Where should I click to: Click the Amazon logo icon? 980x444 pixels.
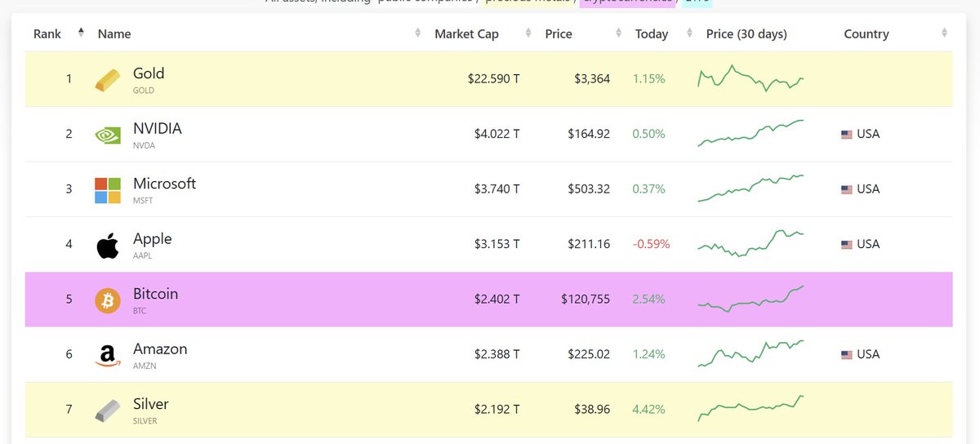[x=107, y=355]
